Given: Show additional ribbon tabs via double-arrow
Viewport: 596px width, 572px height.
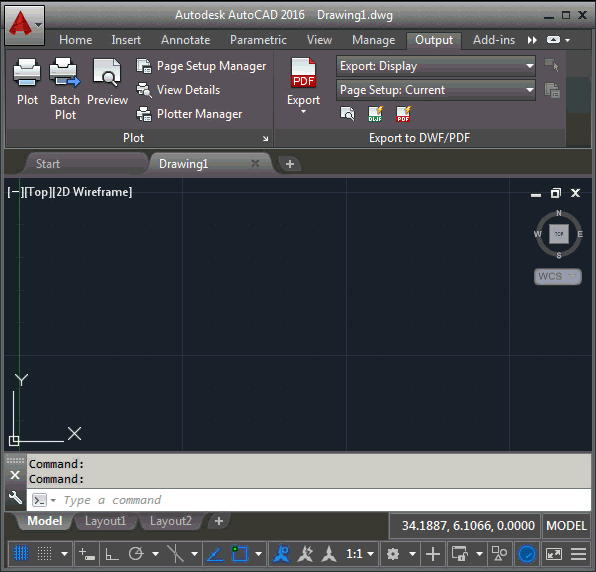Looking at the screenshot, I should pos(532,40).
